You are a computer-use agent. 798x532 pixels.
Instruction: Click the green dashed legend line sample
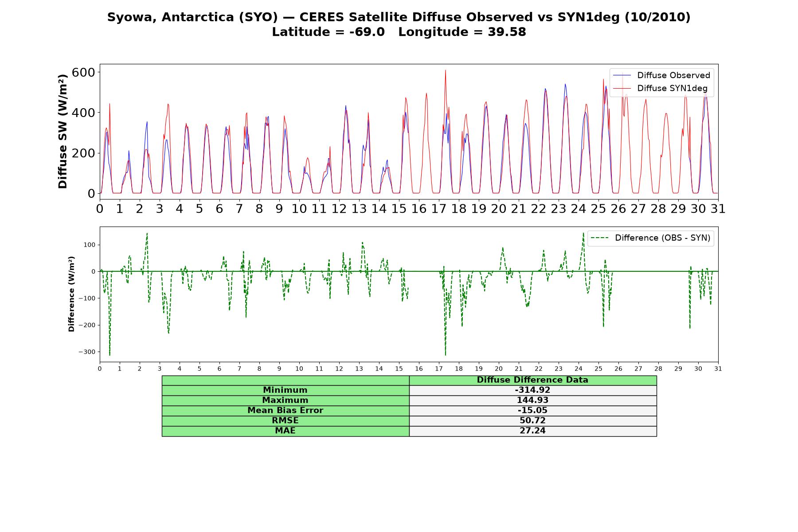pos(599,238)
